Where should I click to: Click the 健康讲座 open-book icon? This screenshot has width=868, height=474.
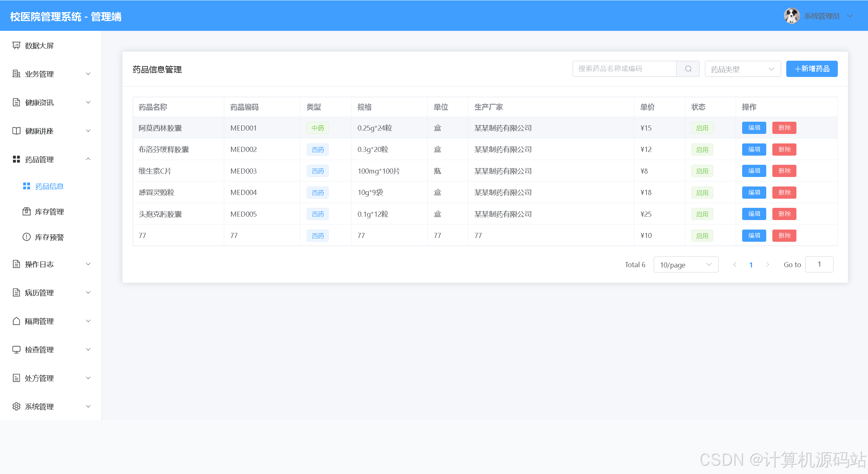pos(16,131)
